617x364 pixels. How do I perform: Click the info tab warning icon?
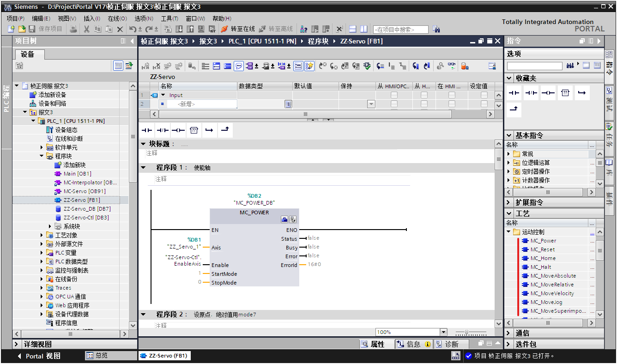click(428, 344)
